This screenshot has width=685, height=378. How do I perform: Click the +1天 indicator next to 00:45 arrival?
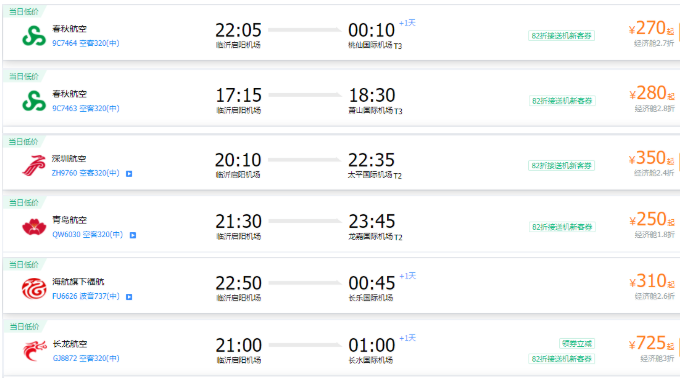[408, 276]
